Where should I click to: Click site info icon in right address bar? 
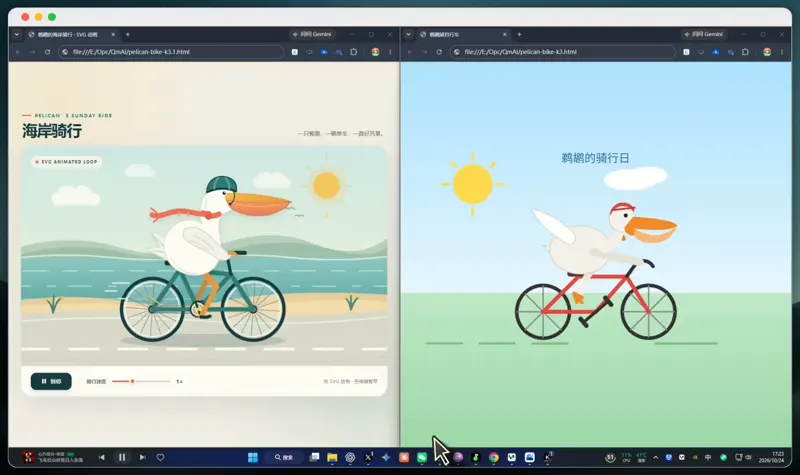457,52
